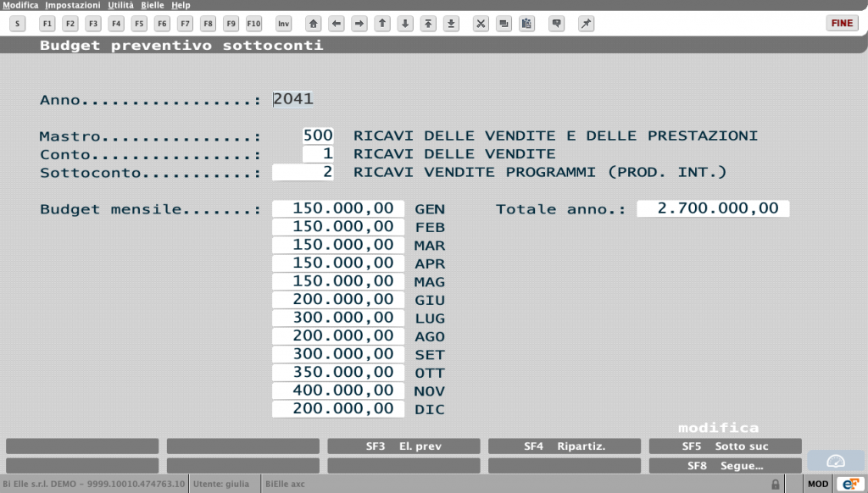This screenshot has width=868, height=493.
Task: Click the F1 function key button
Action: (x=47, y=24)
